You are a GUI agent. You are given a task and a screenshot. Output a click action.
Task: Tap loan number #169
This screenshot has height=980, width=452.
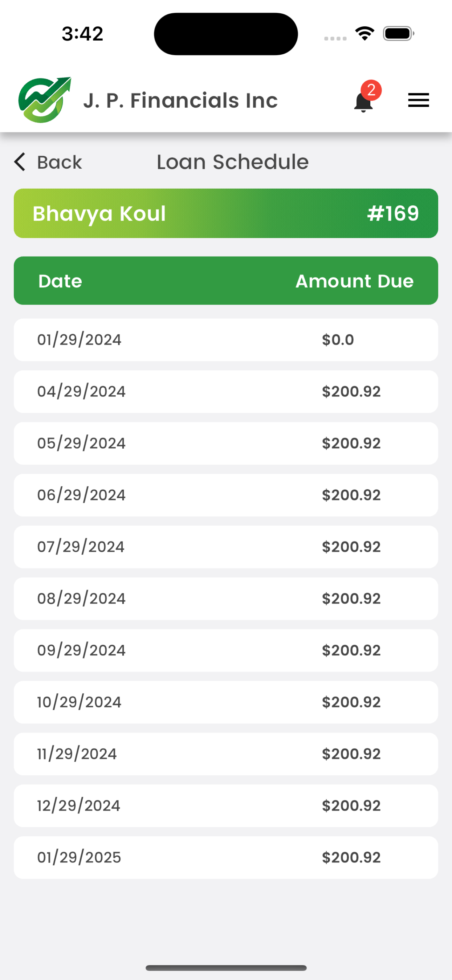coord(393,213)
